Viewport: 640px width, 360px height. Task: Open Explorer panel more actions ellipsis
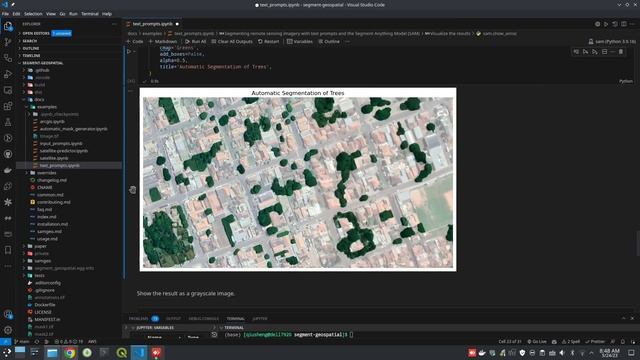pyautogui.click(x=114, y=24)
